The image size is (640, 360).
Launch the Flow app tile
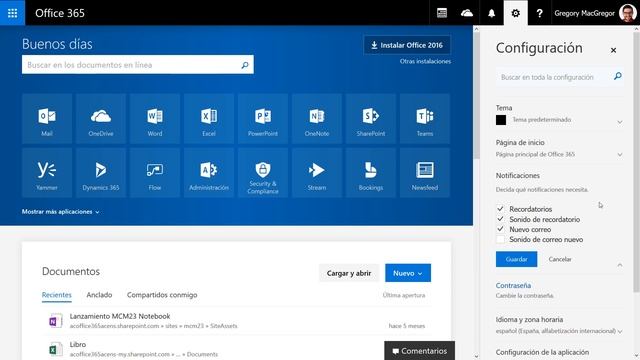tap(155, 173)
